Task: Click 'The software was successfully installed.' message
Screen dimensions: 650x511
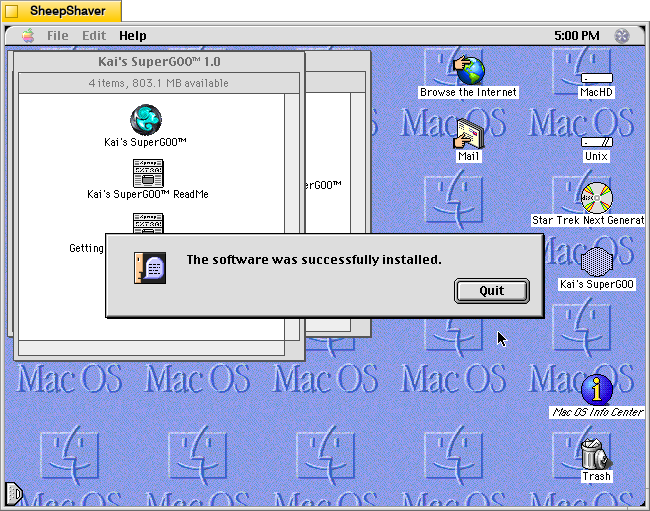Action: pyautogui.click(x=314, y=260)
